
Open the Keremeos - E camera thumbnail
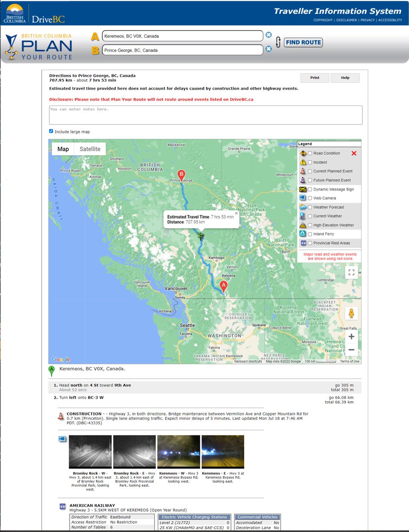(x=222, y=452)
